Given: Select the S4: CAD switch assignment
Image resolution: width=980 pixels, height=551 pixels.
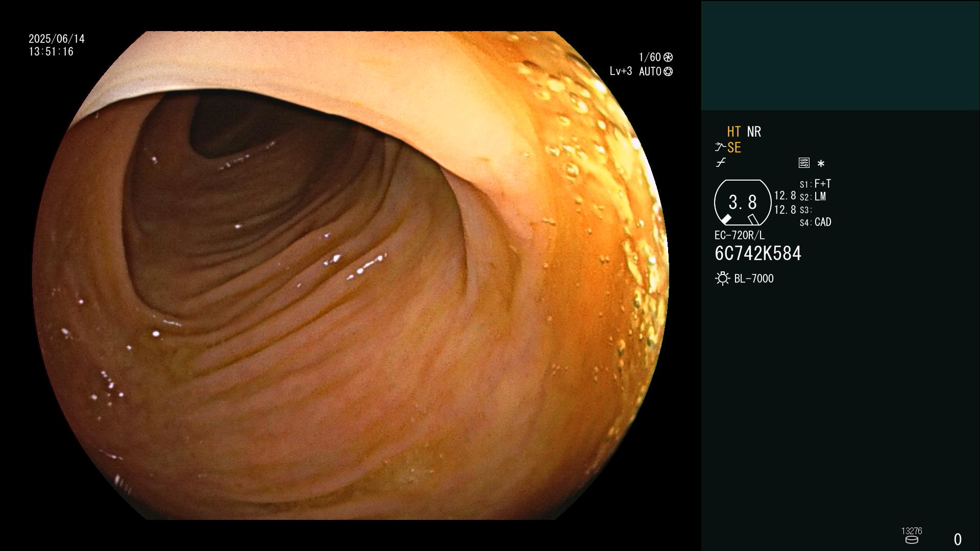Looking at the screenshot, I should pyautogui.click(x=815, y=222).
